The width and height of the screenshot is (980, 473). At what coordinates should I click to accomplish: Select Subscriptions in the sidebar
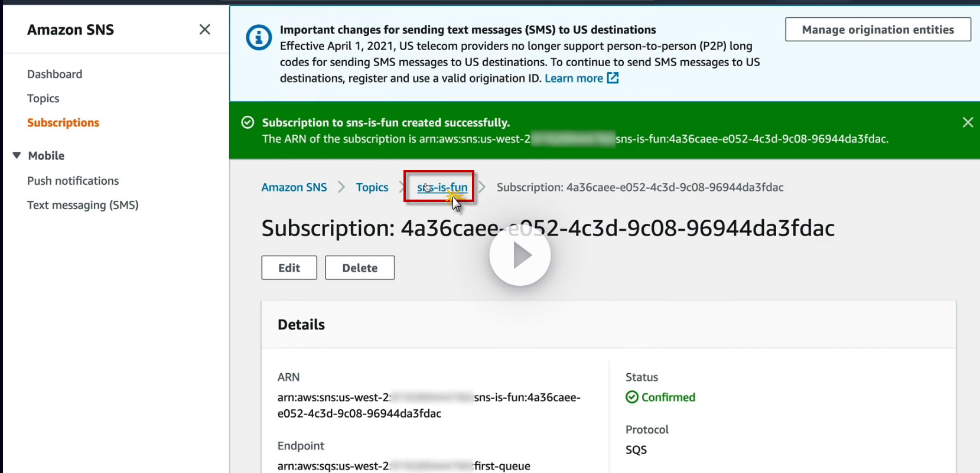63,122
